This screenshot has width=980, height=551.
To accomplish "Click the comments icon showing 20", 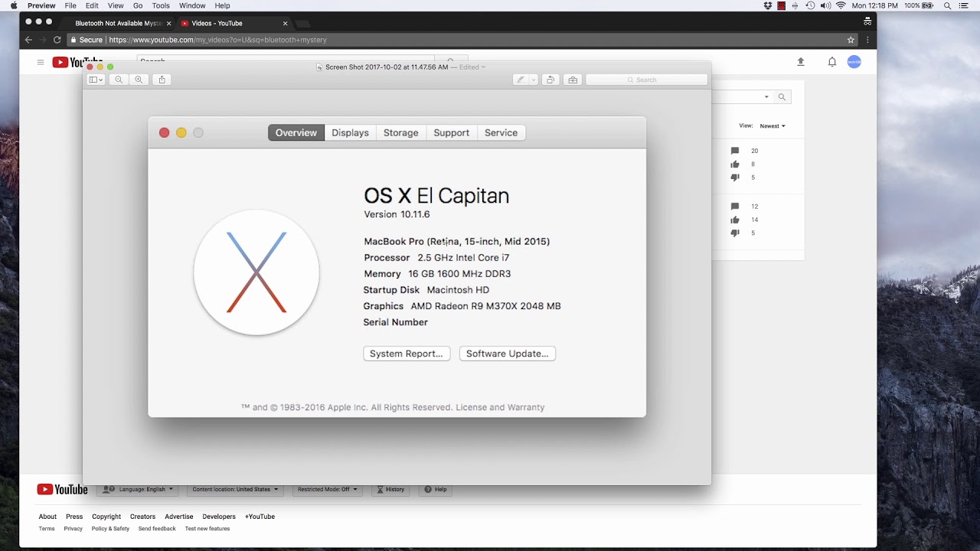I will pos(735,151).
